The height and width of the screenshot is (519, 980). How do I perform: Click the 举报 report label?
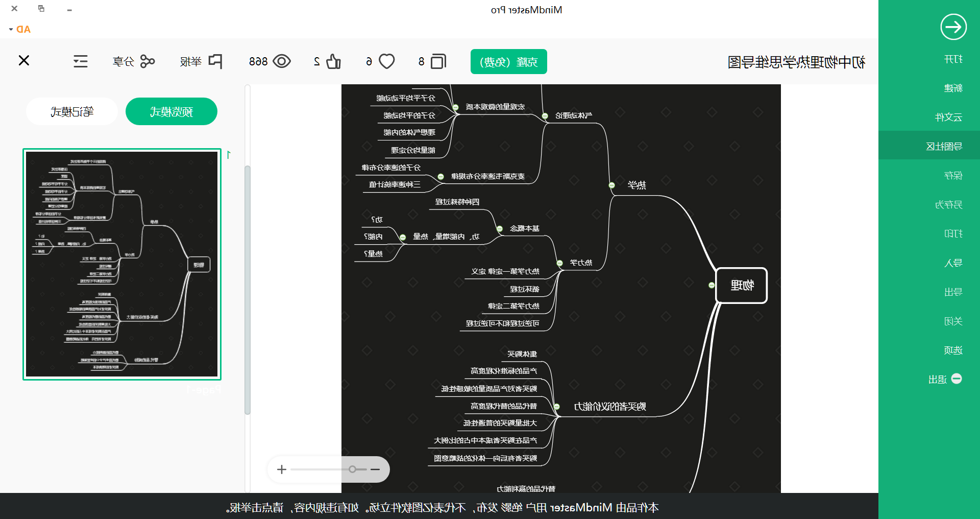(x=191, y=62)
